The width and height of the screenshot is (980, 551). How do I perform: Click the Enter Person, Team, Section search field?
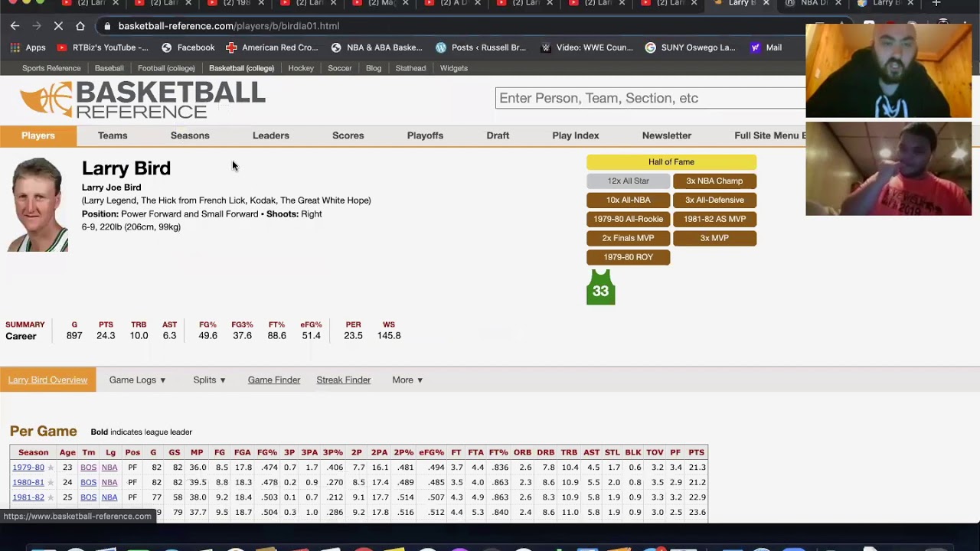coord(651,98)
